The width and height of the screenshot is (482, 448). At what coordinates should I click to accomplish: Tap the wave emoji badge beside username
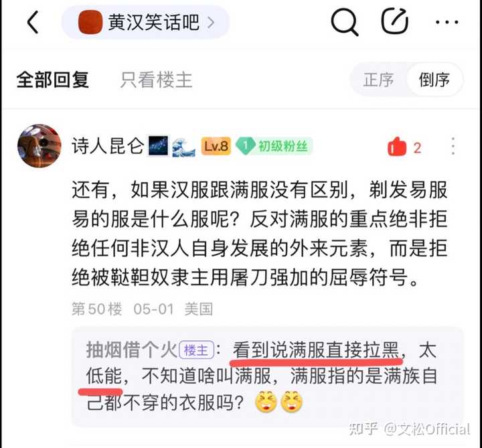point(183,147)
